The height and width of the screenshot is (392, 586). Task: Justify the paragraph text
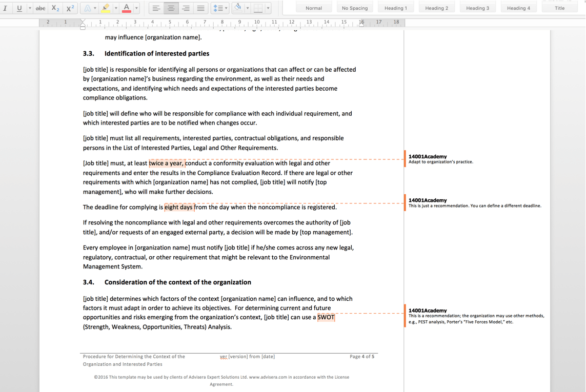[200, 8]
